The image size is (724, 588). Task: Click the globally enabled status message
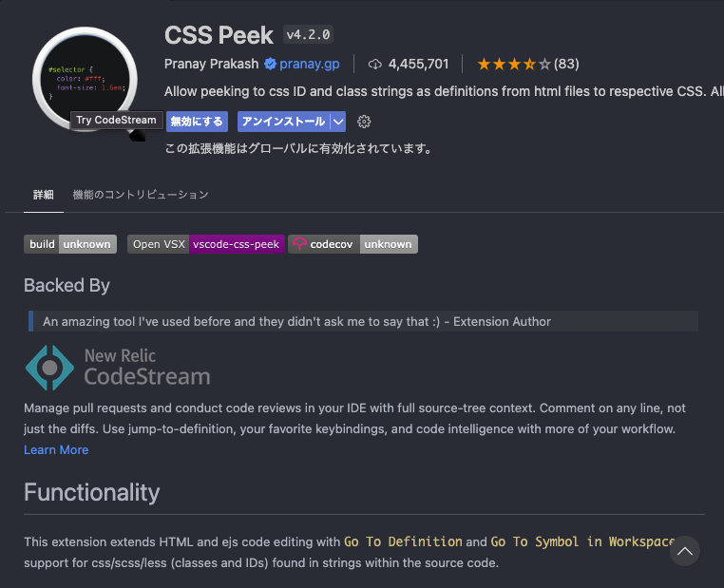[298, 148]
